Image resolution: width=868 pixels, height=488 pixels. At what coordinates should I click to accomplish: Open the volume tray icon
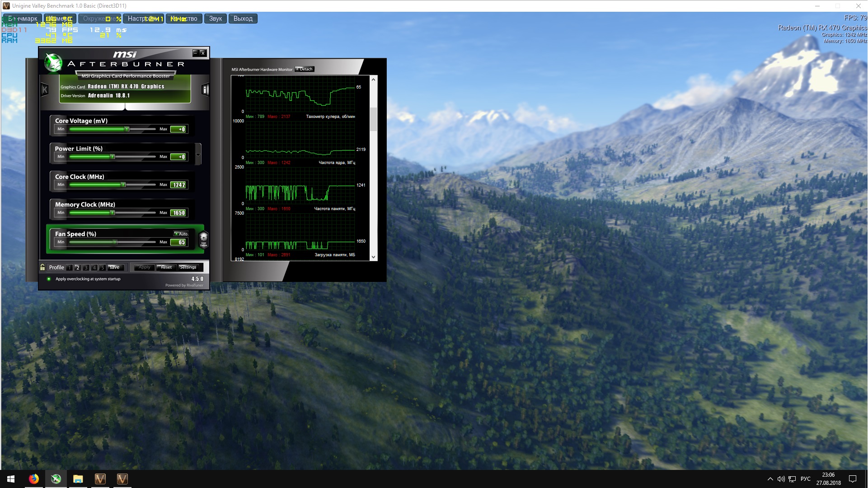pyautogui.click(x=781, y=479)
